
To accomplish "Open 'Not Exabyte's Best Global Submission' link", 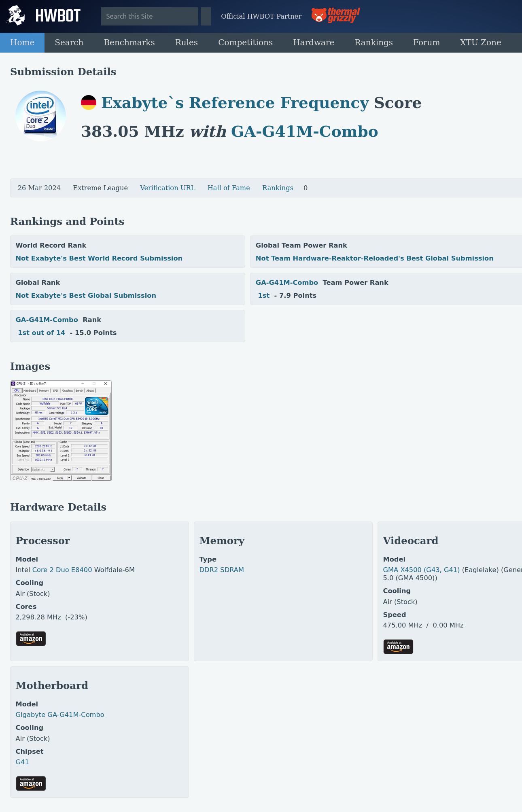I will pos(86,295).
